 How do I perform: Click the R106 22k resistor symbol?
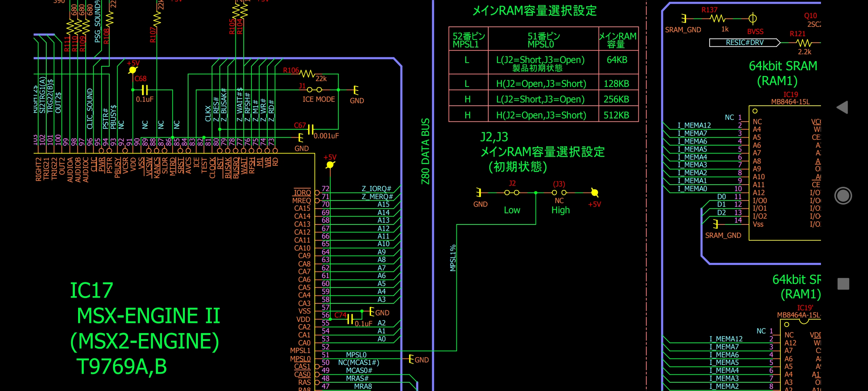[x=307, y=74]
